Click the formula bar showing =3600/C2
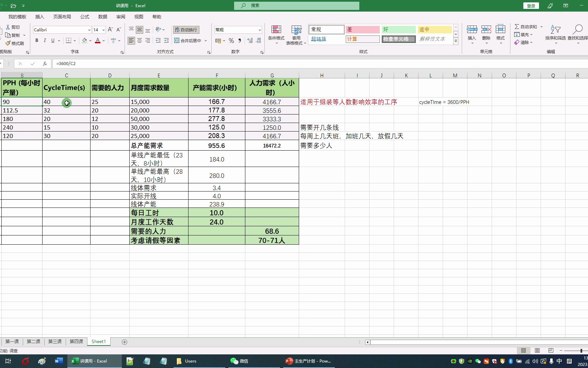The image size is (588, 368). coord(320,64)
